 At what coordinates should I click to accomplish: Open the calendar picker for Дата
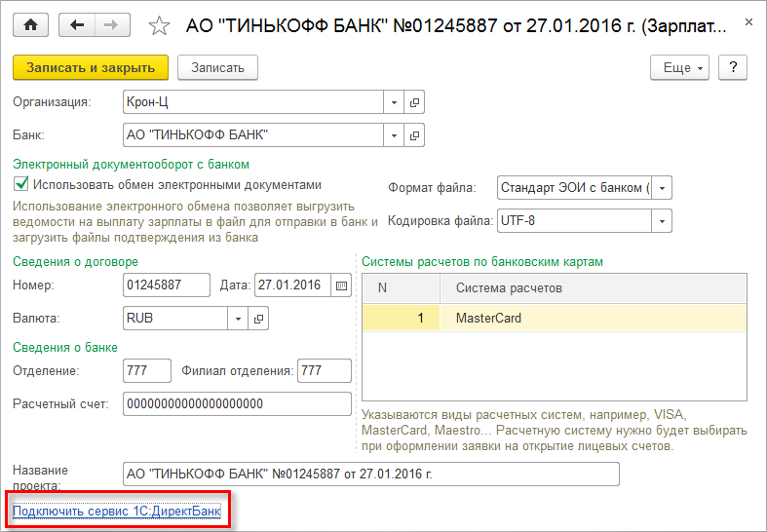pos(341,285)
